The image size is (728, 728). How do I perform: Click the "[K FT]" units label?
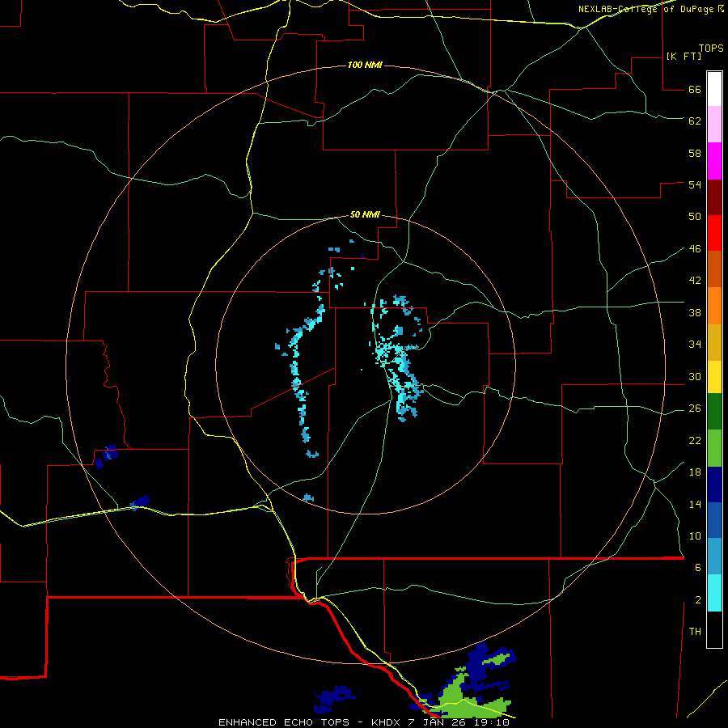coord(684,57)
